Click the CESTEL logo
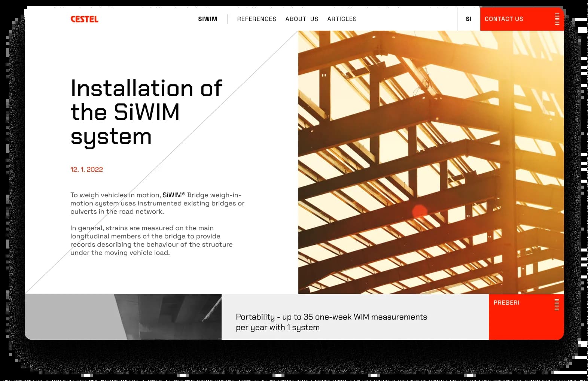Screen dimensions: 588x381 coord(84,19)
